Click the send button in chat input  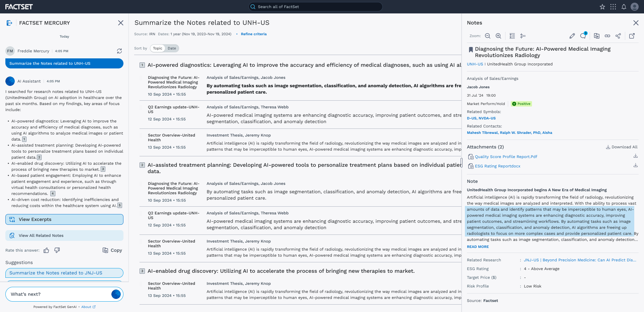[x=116, y=294]
